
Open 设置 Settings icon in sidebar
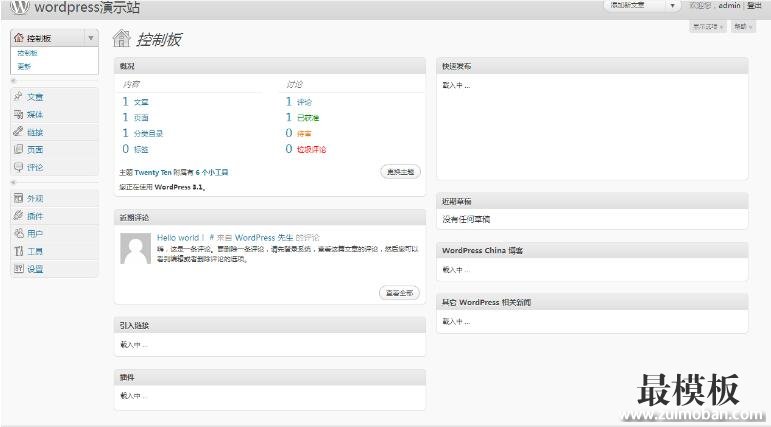18,269
